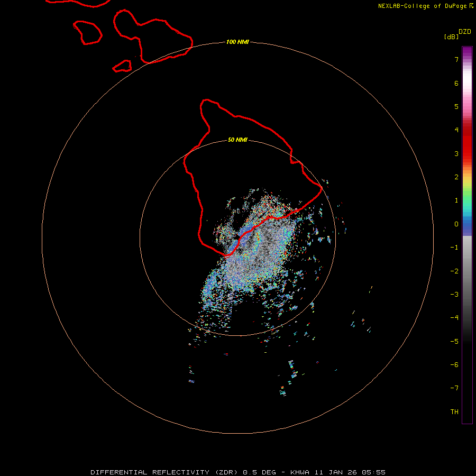476x476 pixels.
Task: Click the red 4 dB band of color bar
Action: tap(467, 130)
